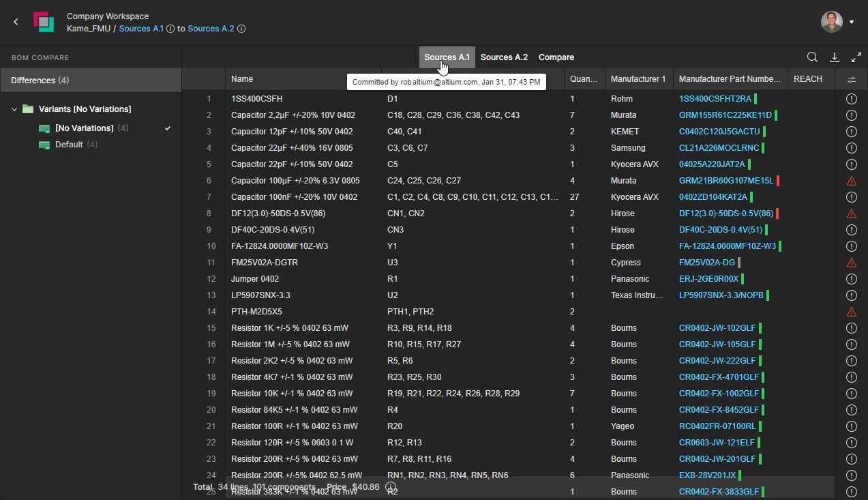Open user account dropdown arrow

pyautogui.click(x=852, y=22)
